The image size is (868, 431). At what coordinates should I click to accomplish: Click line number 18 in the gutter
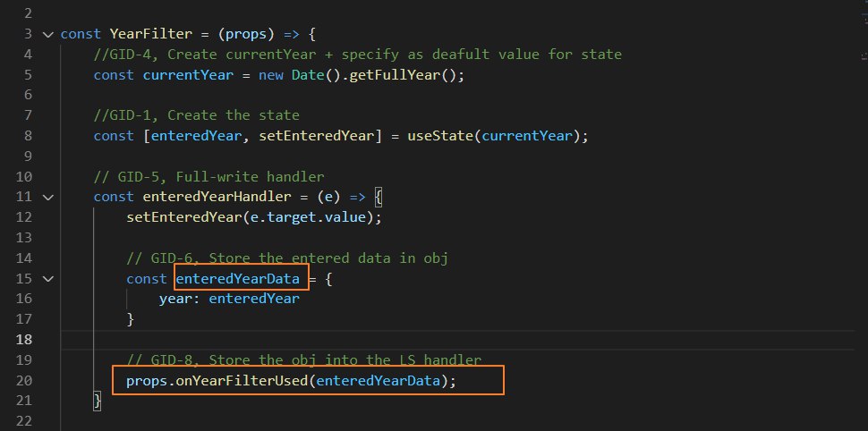pos(24,339)
